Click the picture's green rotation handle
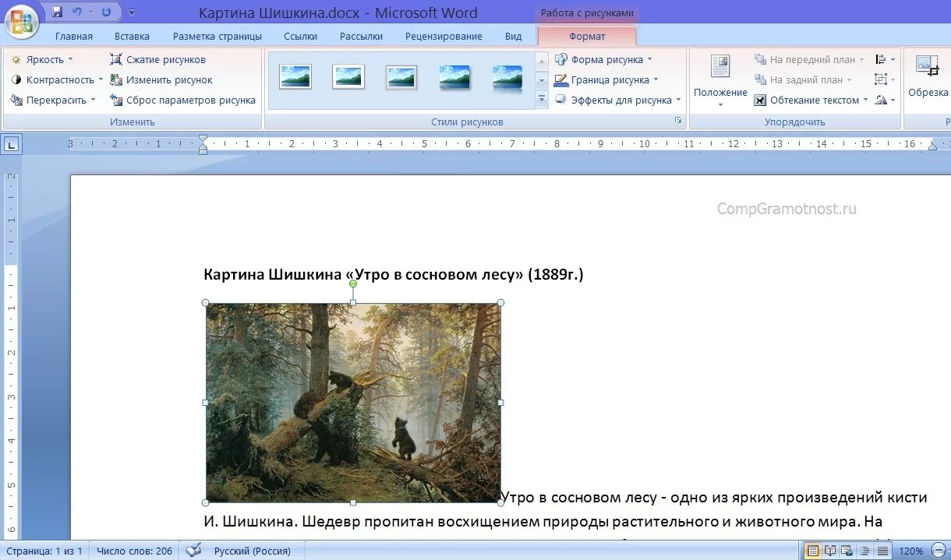 [353, 284]
